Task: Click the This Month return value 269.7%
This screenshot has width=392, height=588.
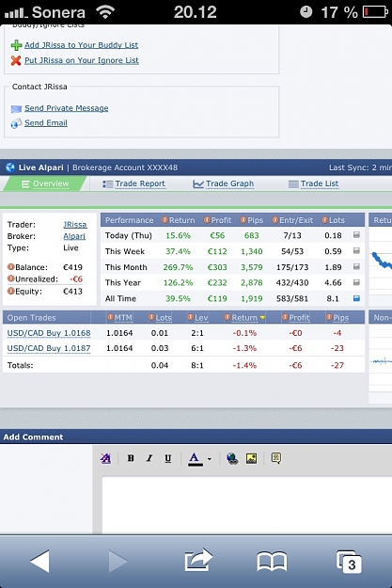Action: click(178, 267)
